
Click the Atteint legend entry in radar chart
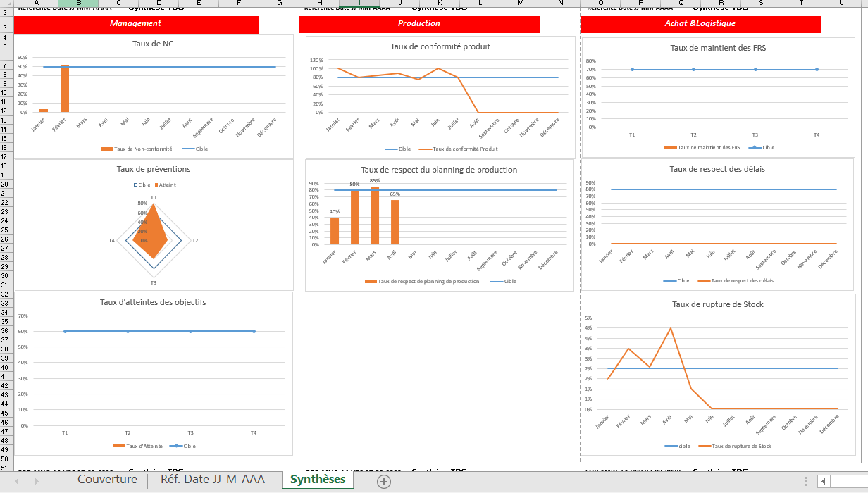tap(166, 185)
